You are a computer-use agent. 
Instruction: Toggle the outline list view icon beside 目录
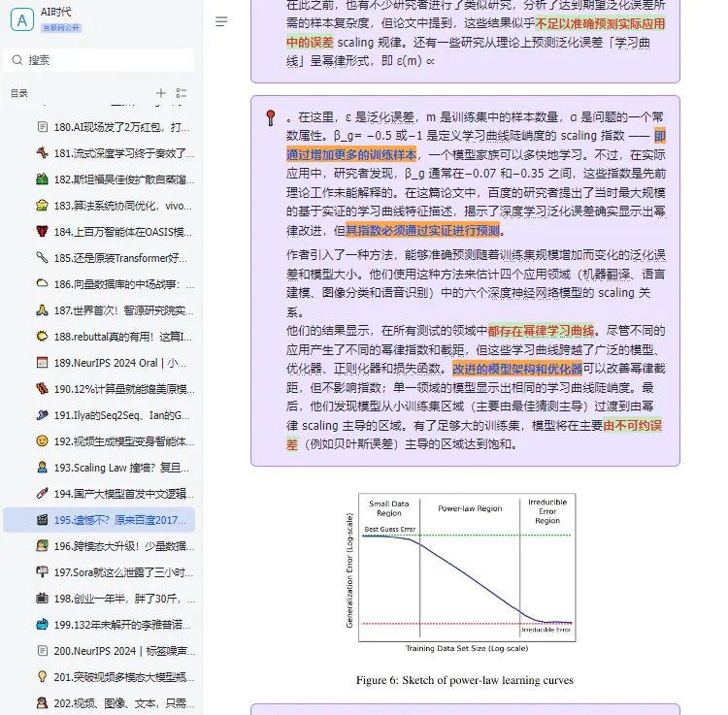(182, 94)
